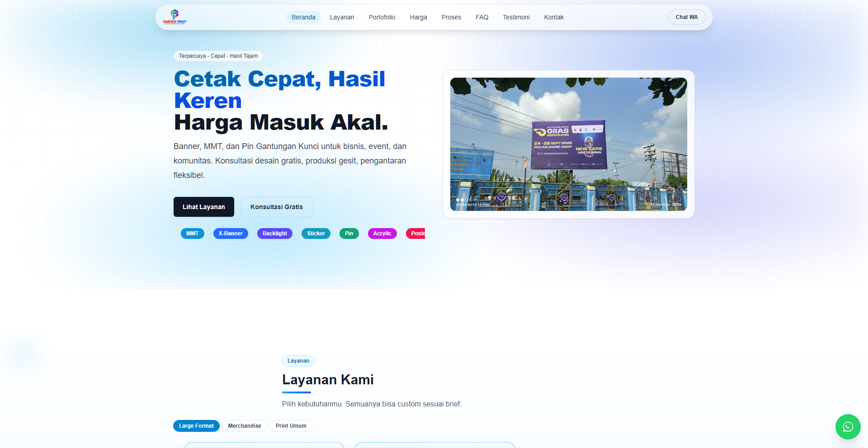Click the small Layanan section label
Image resolution: width=868 pixels, height=448 pixels.
(x=298, y=361)
